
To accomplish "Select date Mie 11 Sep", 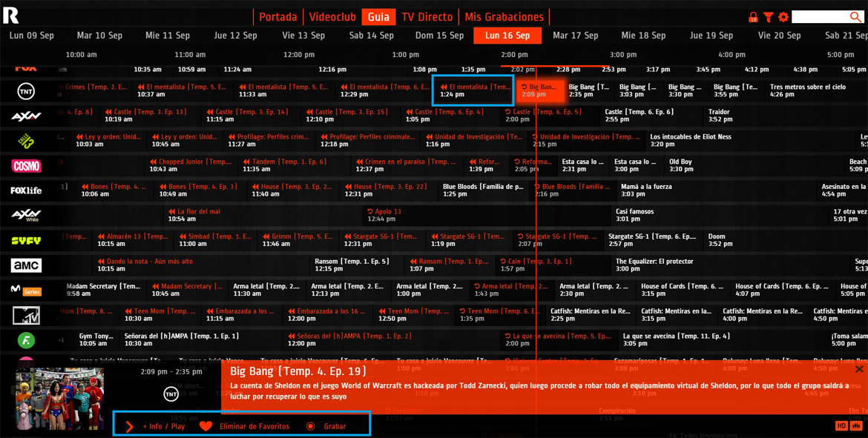I will [168, 36].
